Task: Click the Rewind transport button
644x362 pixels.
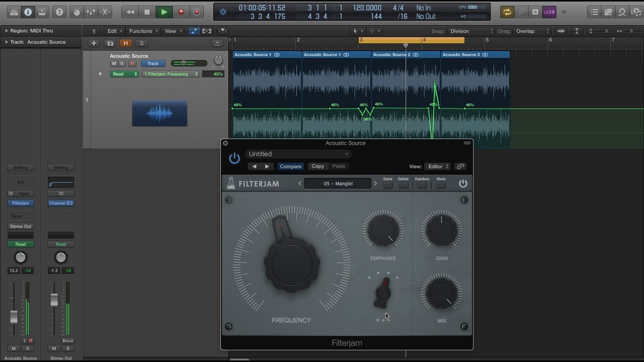Action: 130,12
